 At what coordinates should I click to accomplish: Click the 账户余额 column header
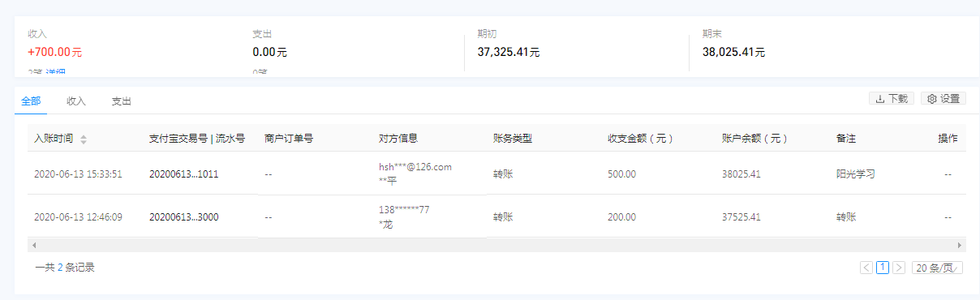[x=754, y=139]
